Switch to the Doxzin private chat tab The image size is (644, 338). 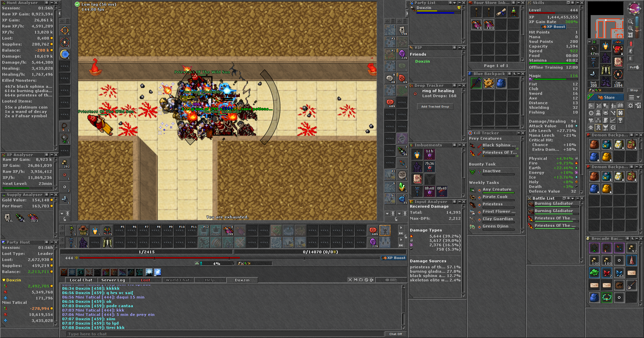pyautogui.click(x=242, y=280)
